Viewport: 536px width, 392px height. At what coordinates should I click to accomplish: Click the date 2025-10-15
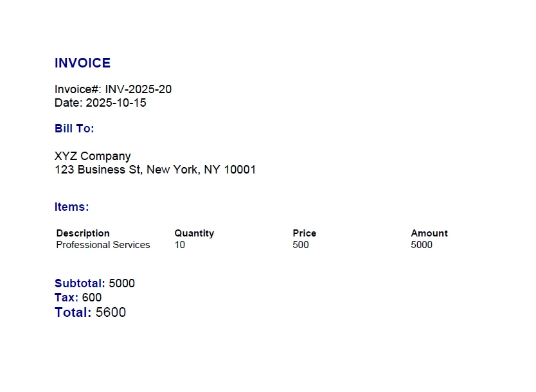(116, 103)
